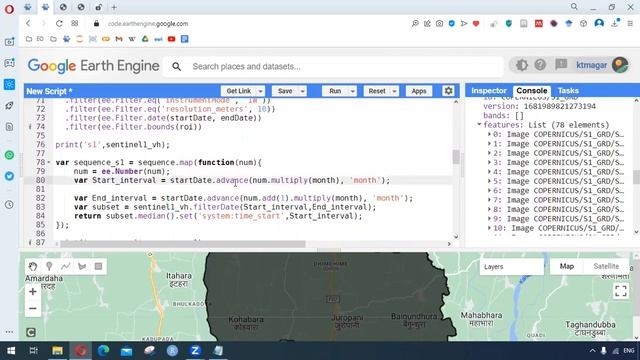Open Opera Twitter sidebar icon
This screenshot has height=360, width=640.
pyautogui.click(x=9, y=176)
